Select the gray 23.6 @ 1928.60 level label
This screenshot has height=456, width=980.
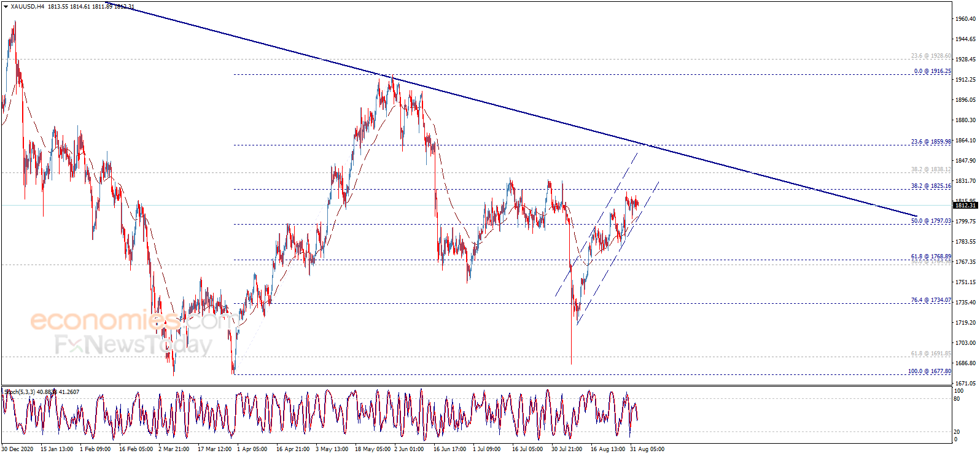click(x=930, y=56)
